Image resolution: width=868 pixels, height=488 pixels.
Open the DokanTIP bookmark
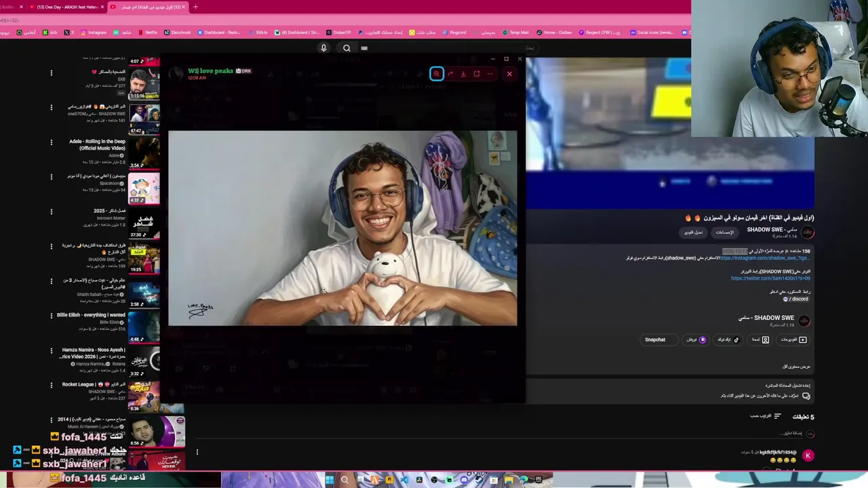[338, 33]
